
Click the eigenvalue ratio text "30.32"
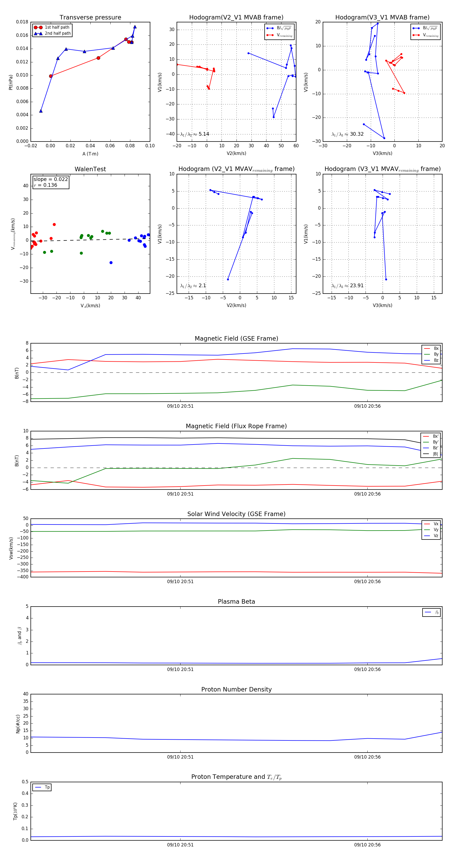point(357,134)
